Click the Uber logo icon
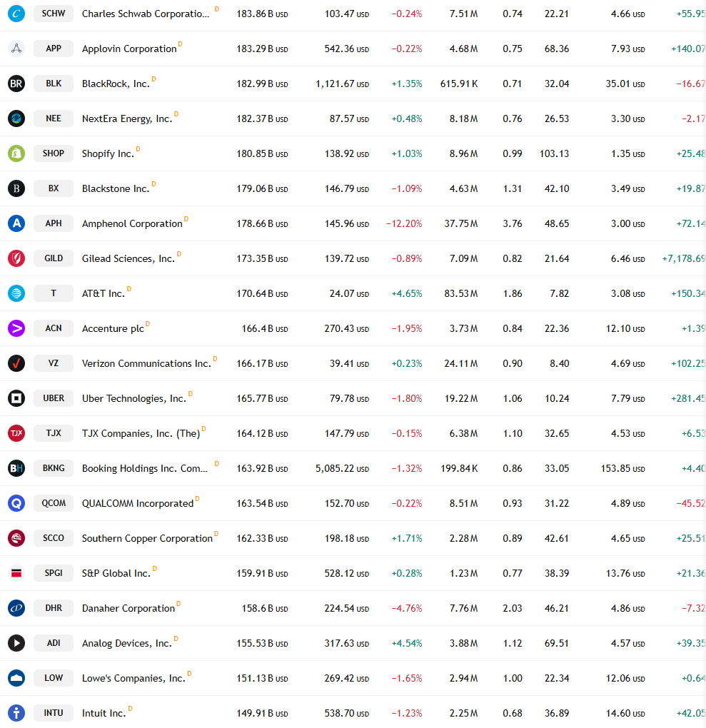Image resolution: width=706 pixels, height=728 pixels. tap(16, 398)
